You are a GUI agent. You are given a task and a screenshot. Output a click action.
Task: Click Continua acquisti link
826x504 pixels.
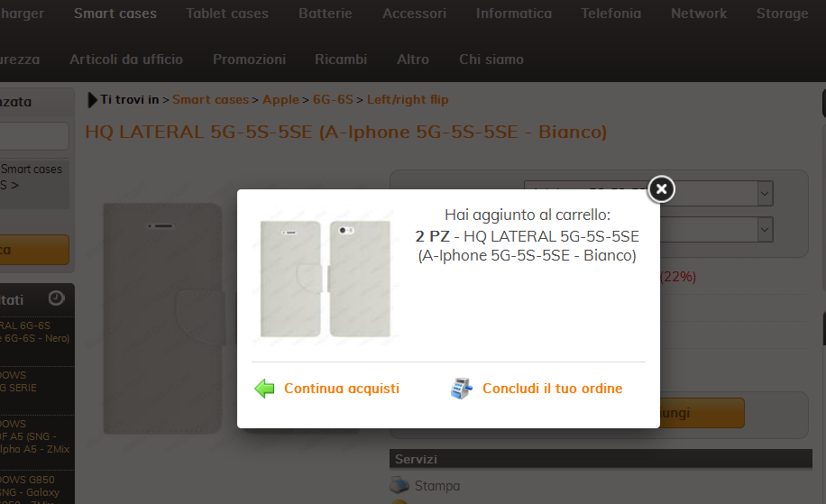pos(342,389)
